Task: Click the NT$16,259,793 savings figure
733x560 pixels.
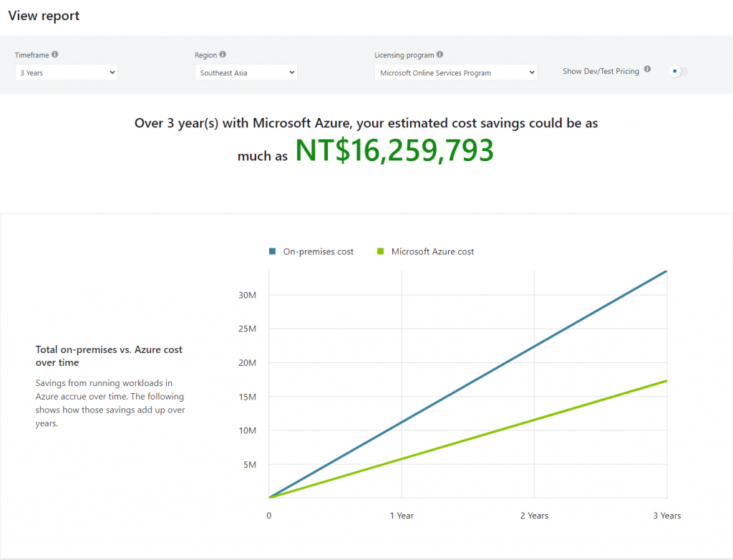Action: 394,151
